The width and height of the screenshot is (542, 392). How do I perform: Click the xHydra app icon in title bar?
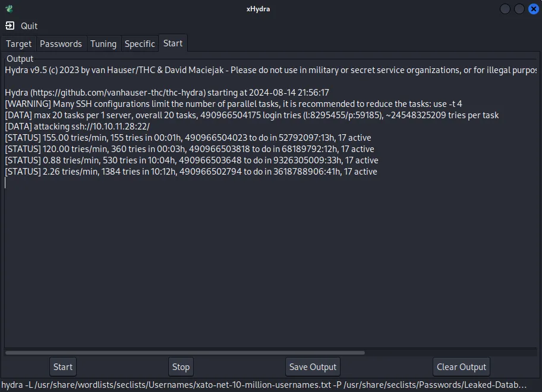(10, 9)
